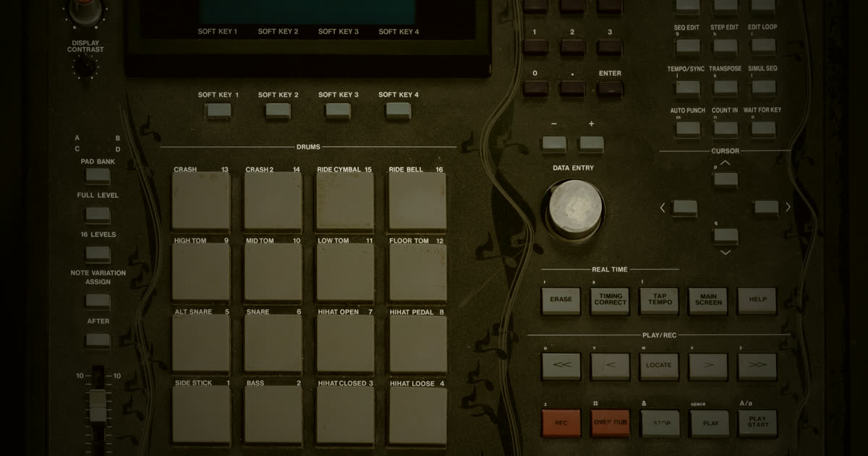The height and width of the screenshot is (456, 868).
Task: Hit the HIHAT LOOSE pad 4
Action: coord(418,415)
